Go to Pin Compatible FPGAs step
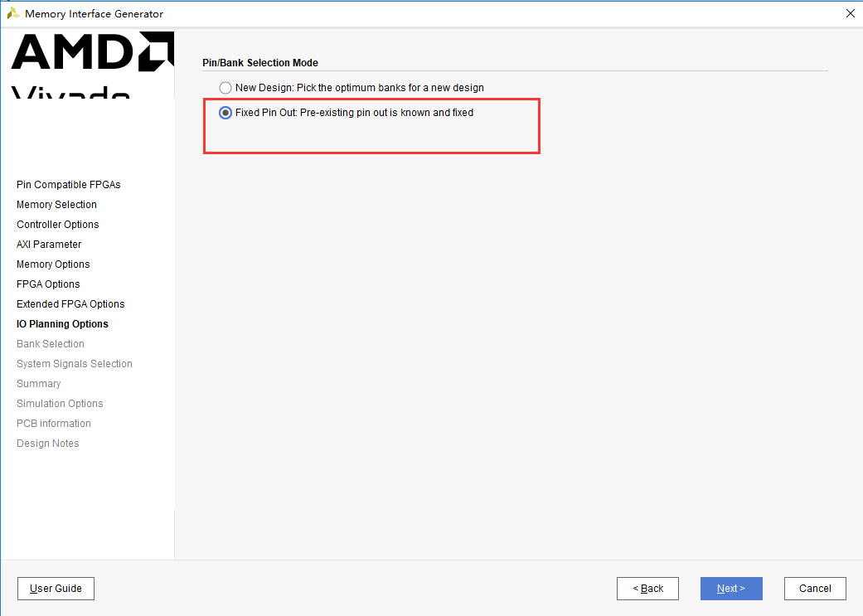Image resolution: width=863 pixels, height=616 pixels. (68, 184)
